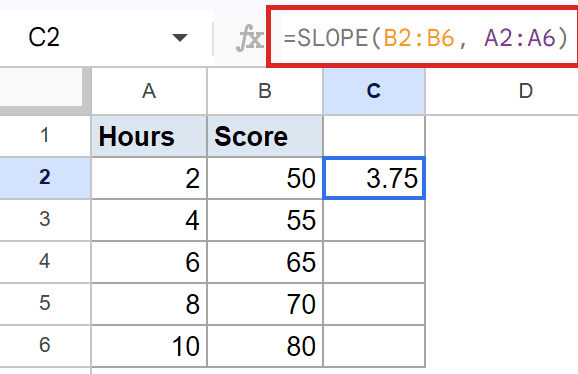Select cell B6 with value 80

point(265,346)
